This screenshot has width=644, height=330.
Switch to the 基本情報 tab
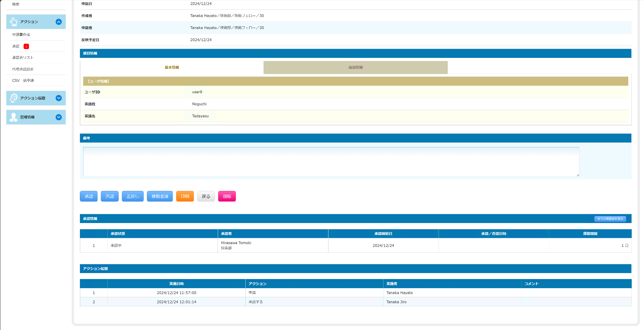tap(172, 67)
